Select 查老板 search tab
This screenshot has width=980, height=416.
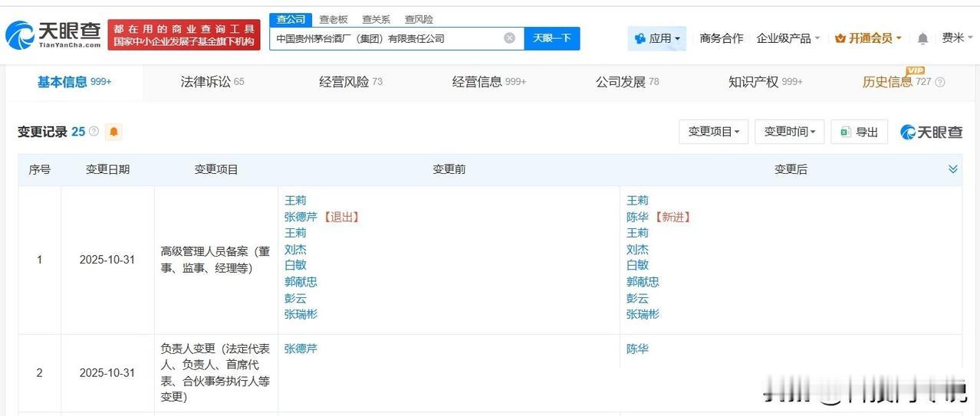[334, 19]
